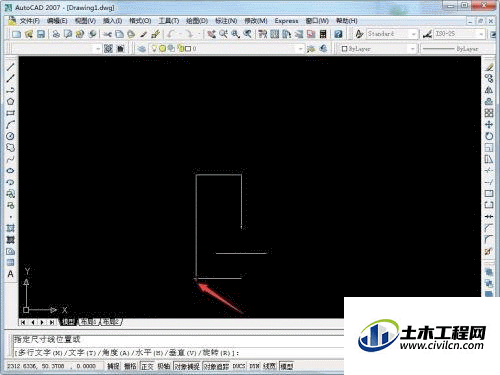The image size is (500, 375).
Task: Click the Undo arrow icon
Action: point(171,34)
